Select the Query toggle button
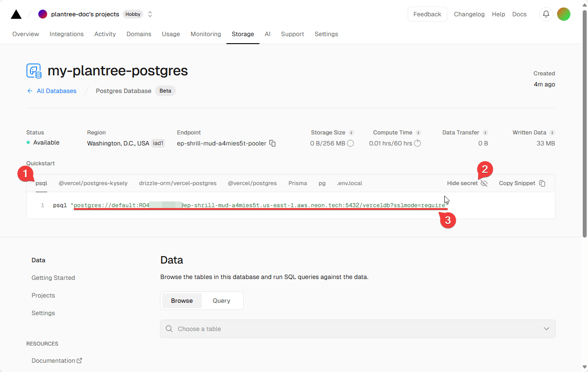This screenshot has height=372, width=588. (x=221, y=301)
